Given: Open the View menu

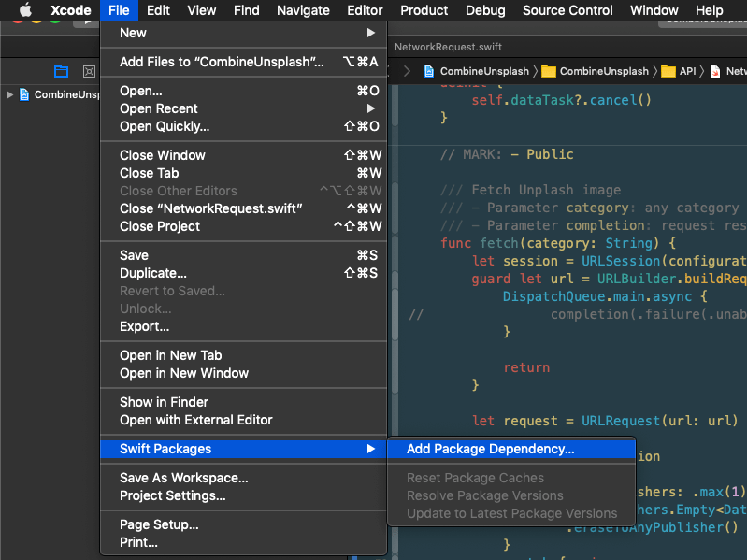Looking at the screenshot, I should pos(202,10).
